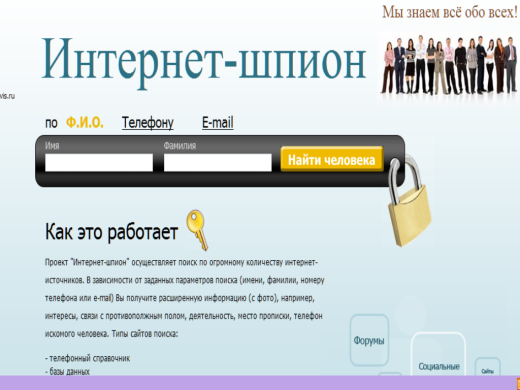The image size is (520, 390).
Task: Click the Фамилия input field
Action: coord(218,163)
